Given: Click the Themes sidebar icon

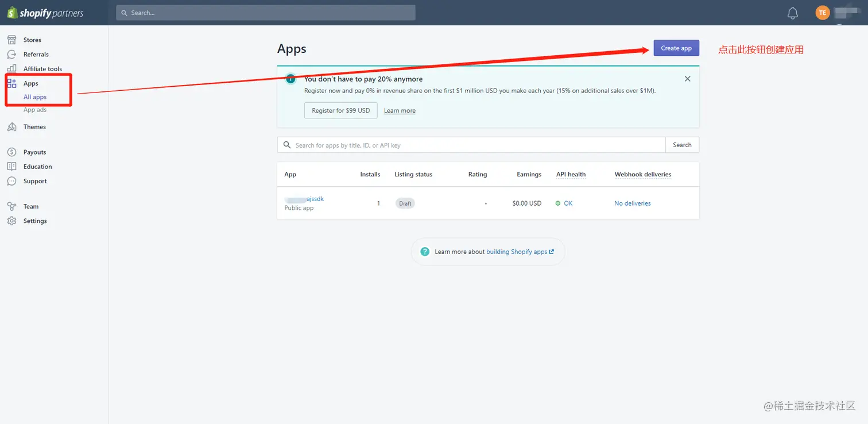Looking at the screenshot, I should tap(11, 126).
